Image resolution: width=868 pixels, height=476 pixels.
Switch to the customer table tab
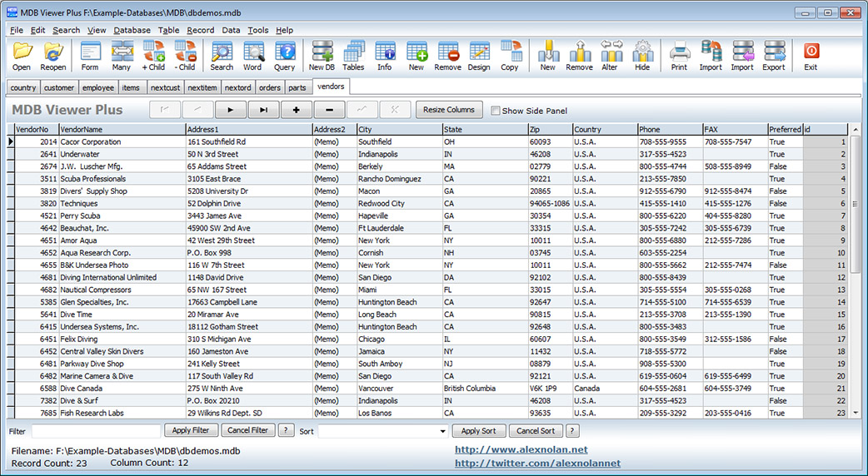coord(59,87)
